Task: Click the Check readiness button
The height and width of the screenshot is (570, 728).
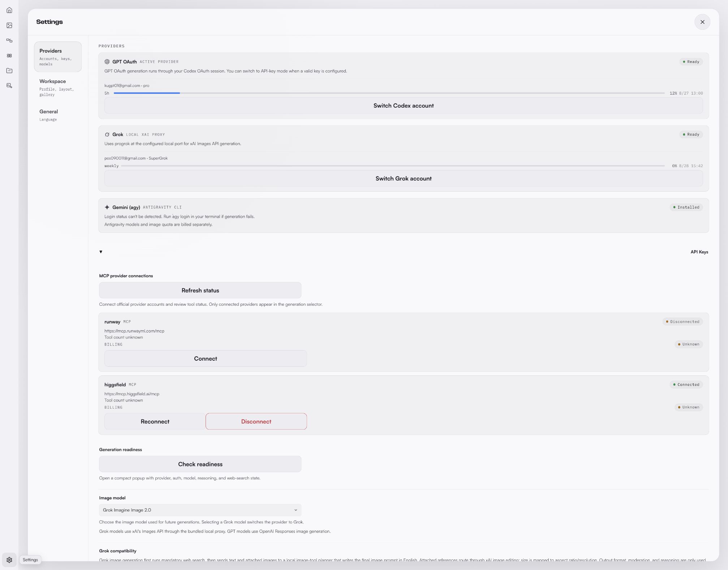Action: [200, 464]
